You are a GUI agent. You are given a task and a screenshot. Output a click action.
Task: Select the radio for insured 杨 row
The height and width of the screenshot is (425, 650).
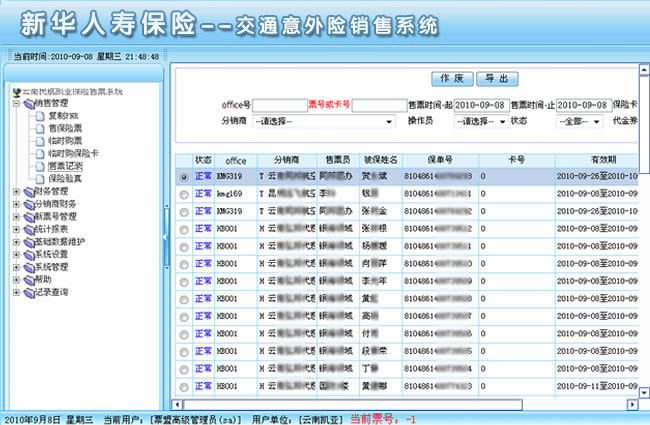[x=184, y=247]
